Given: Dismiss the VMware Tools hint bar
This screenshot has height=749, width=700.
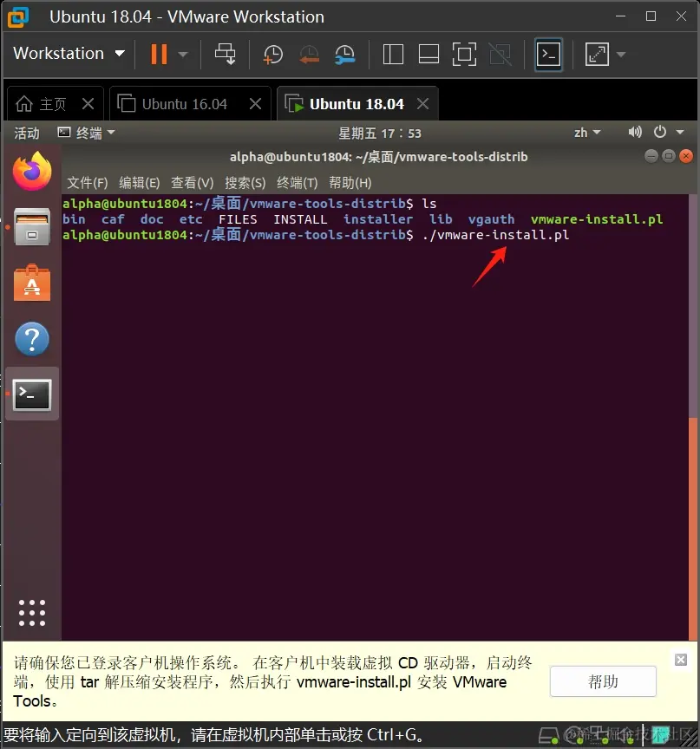Looking at the screenshot, I should 681,660.
